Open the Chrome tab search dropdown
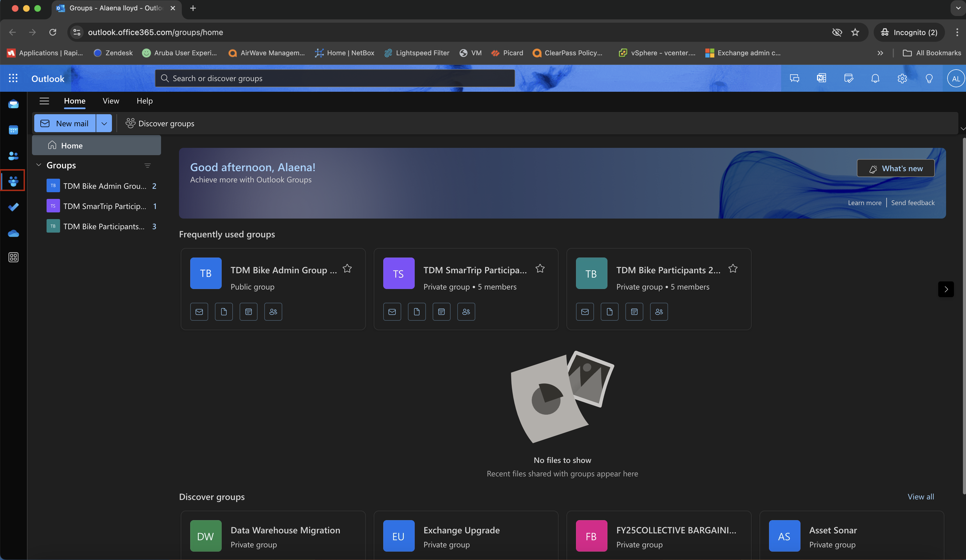Screen dimensions: 966x560 pyautogui.click(x=958, y=8)
